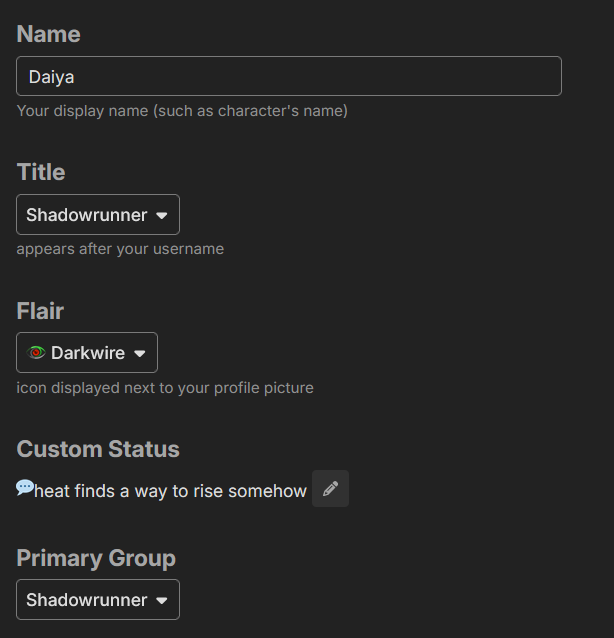Click the "Name" section heading
614x638 pixels.
pos(48,34)
